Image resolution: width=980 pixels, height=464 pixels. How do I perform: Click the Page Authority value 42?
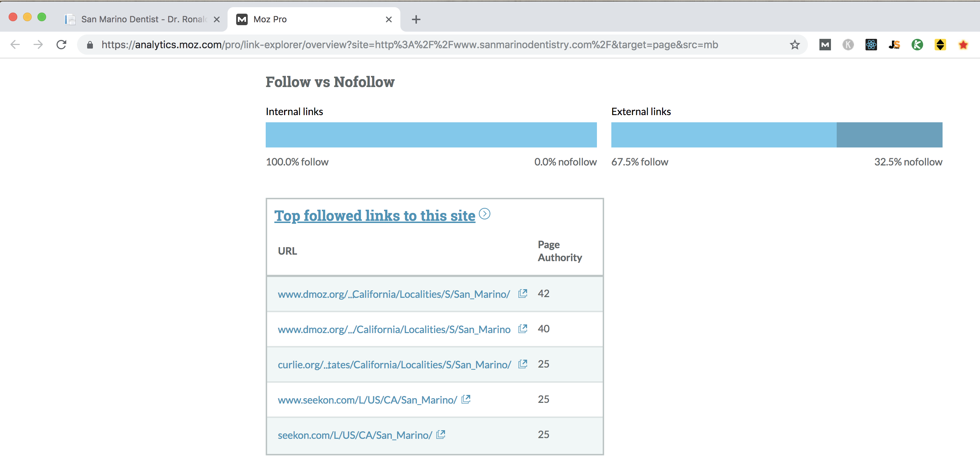point(543,294)
